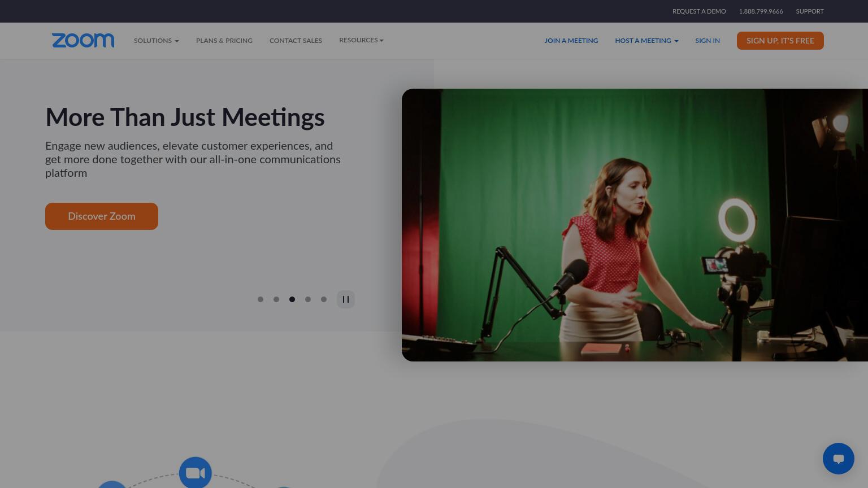The image size is (868, 488).
Task: Expand the Resources dropdown menu
Action: point(361,40)
